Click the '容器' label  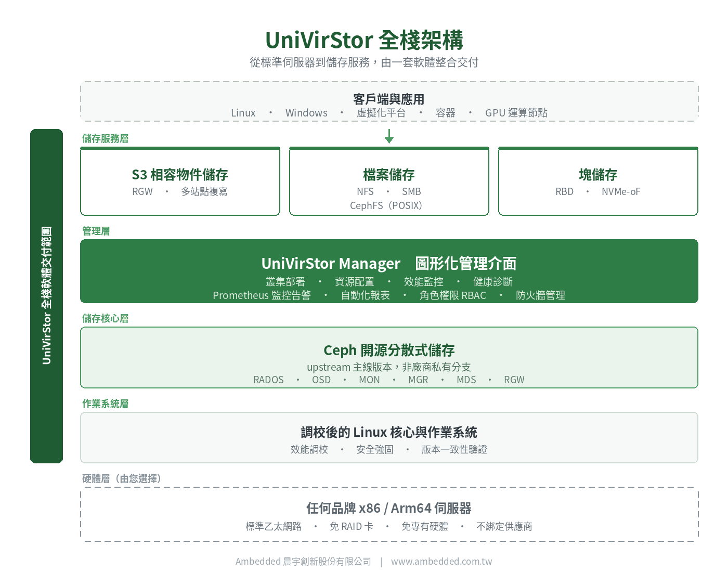pos(446,113)
